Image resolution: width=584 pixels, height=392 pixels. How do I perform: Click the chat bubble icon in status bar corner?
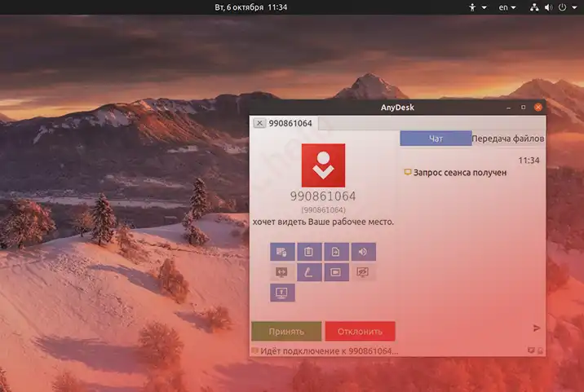coord(531,350)
